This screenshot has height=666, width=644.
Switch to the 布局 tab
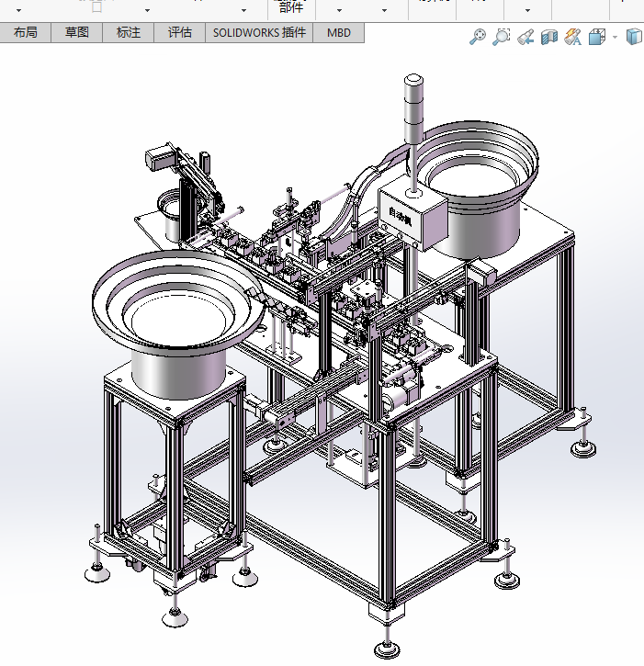tap(26, 32)
